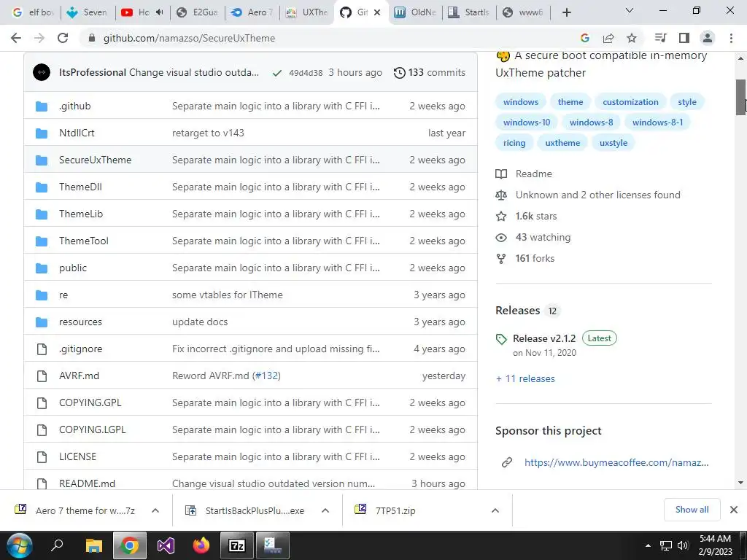Click the ItsProfessional avatar icon
The width and height of the screenshot is (747, 560).
point(42,72)
